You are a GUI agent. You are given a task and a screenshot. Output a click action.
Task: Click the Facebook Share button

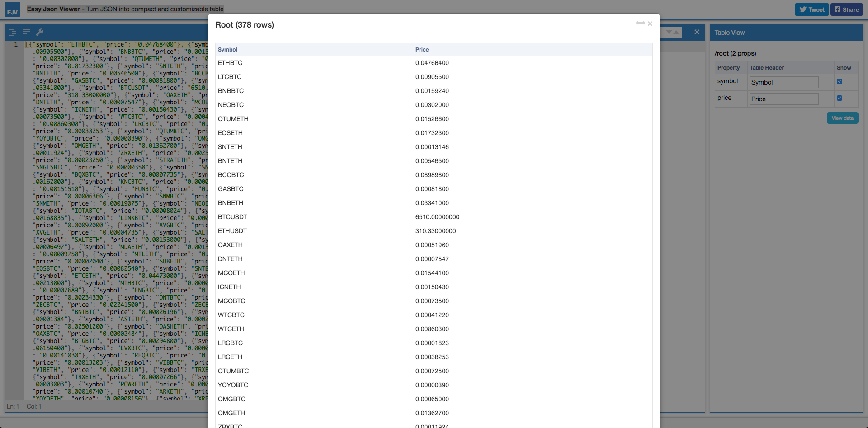846,9
